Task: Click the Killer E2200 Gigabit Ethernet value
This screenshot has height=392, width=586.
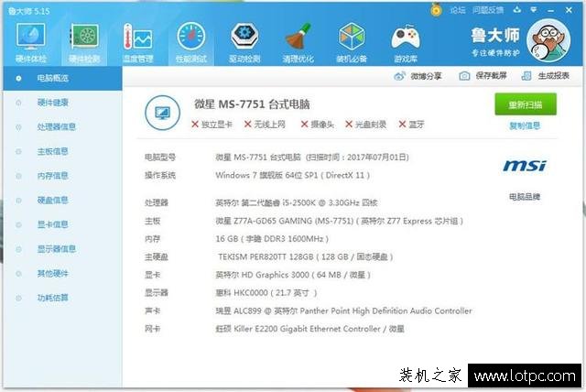Action: point(309,329)
